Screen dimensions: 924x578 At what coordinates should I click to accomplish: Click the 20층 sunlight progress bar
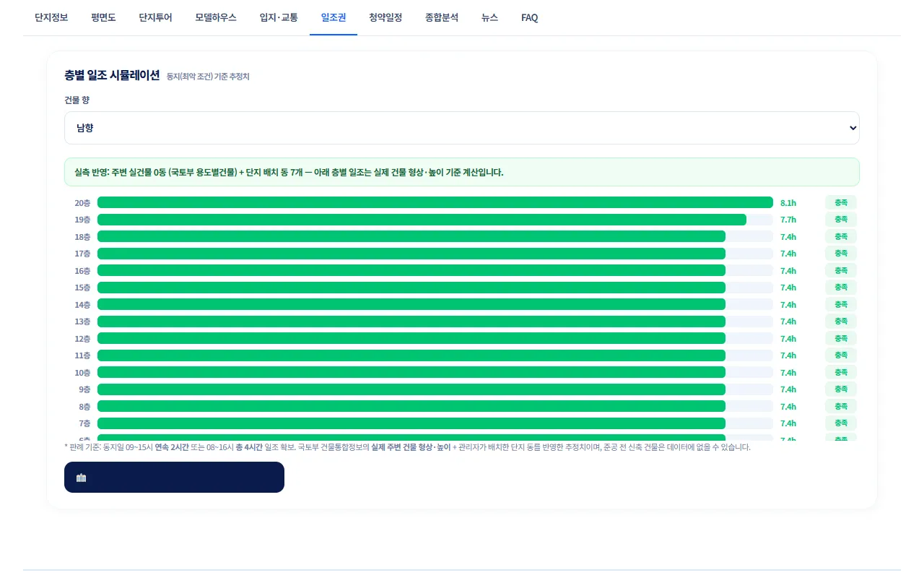[x=435, y=202]
